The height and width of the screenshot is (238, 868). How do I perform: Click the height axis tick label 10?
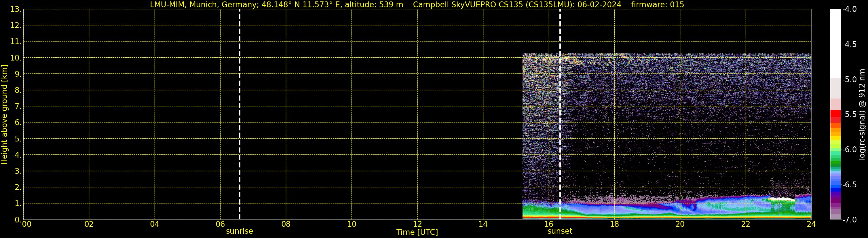[16, 58]
